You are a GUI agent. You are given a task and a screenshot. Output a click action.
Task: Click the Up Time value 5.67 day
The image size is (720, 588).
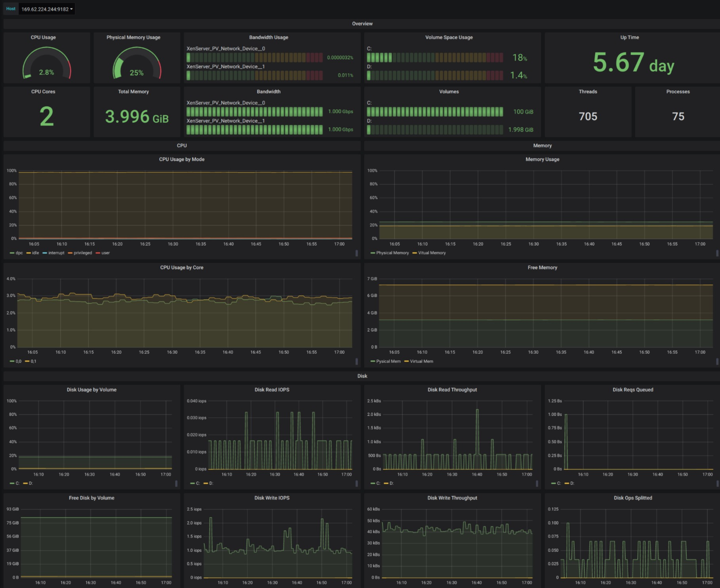click(633, 63)
